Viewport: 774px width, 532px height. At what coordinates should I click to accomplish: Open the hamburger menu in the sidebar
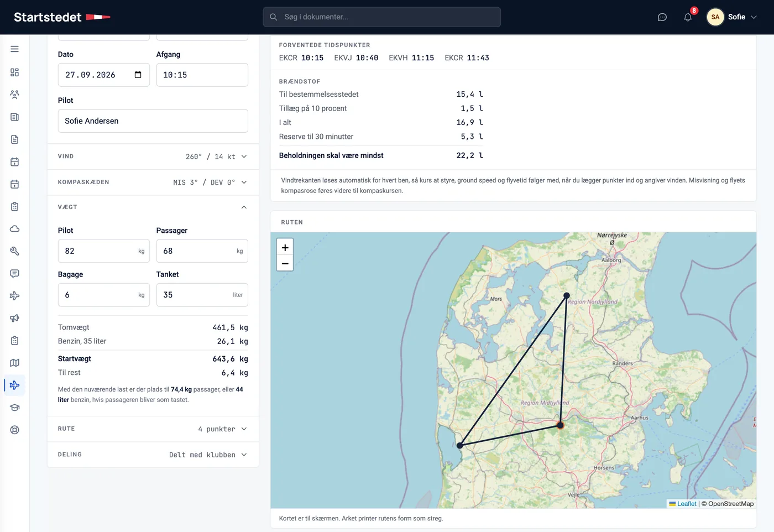point(15,49)
